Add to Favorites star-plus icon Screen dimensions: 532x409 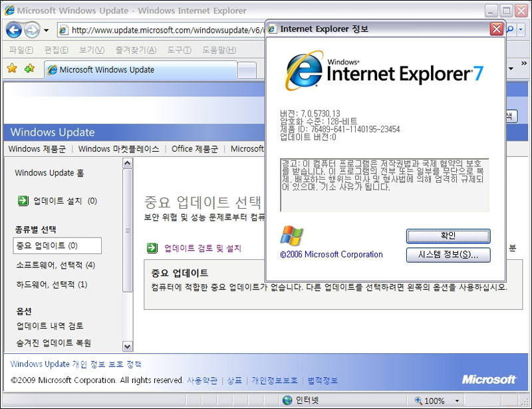pos(29,68)
